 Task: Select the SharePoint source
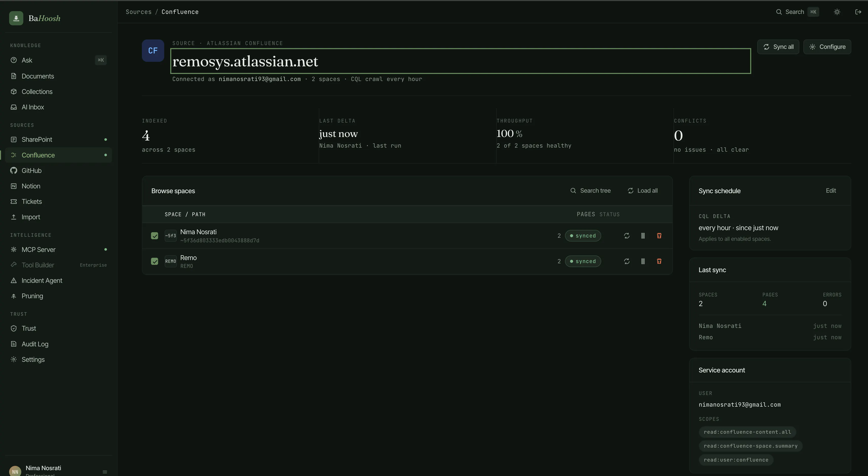click(58, 139)
